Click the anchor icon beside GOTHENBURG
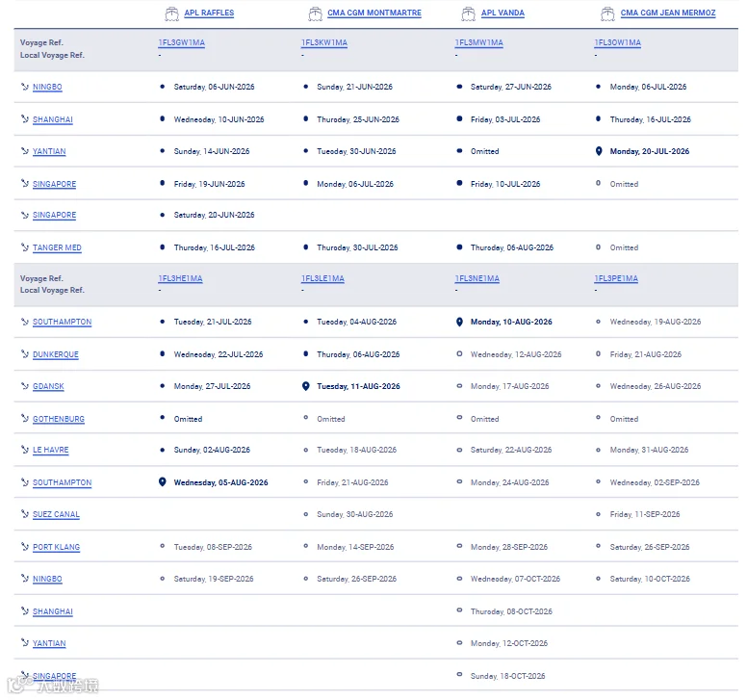 (25, 419)
